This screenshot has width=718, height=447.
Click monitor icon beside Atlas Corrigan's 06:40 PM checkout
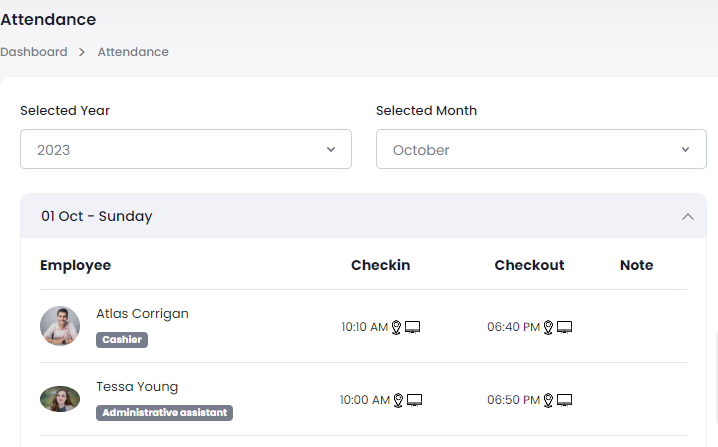pos(565,327)
